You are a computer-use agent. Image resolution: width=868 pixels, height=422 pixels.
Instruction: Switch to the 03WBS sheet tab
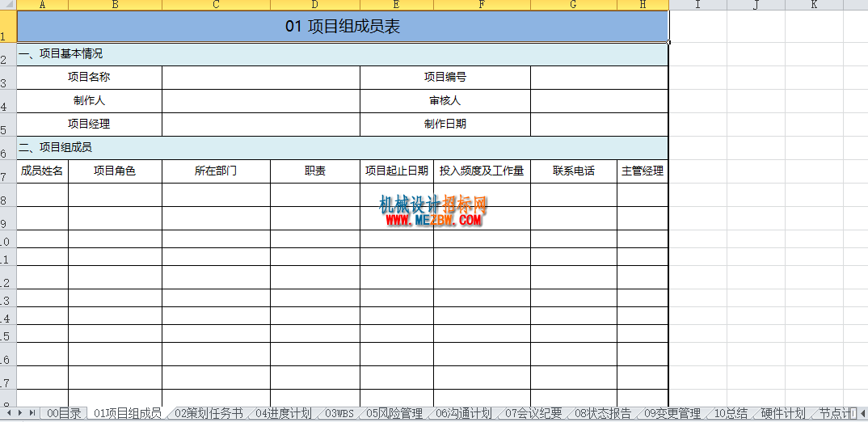(339, 413)
